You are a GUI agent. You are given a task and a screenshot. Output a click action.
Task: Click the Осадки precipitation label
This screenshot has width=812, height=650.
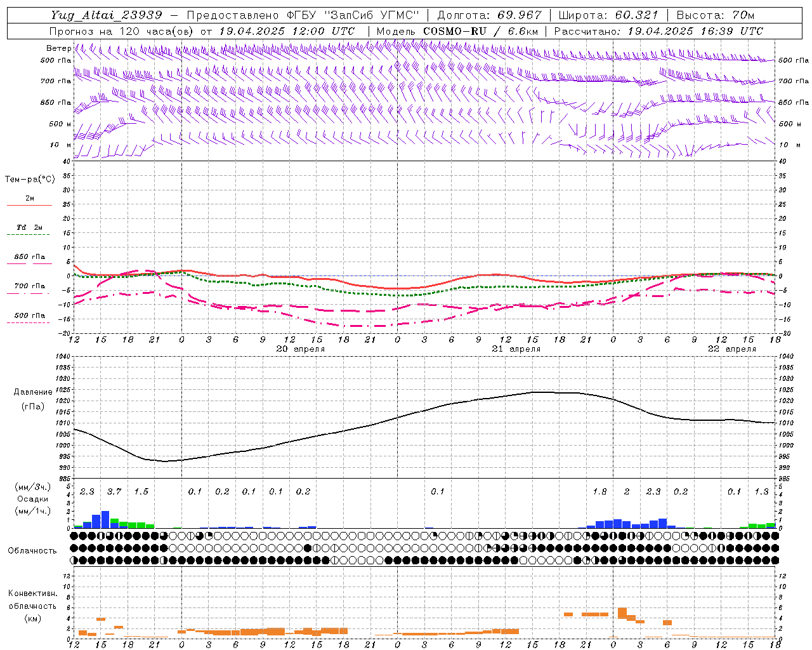(32, 499)
